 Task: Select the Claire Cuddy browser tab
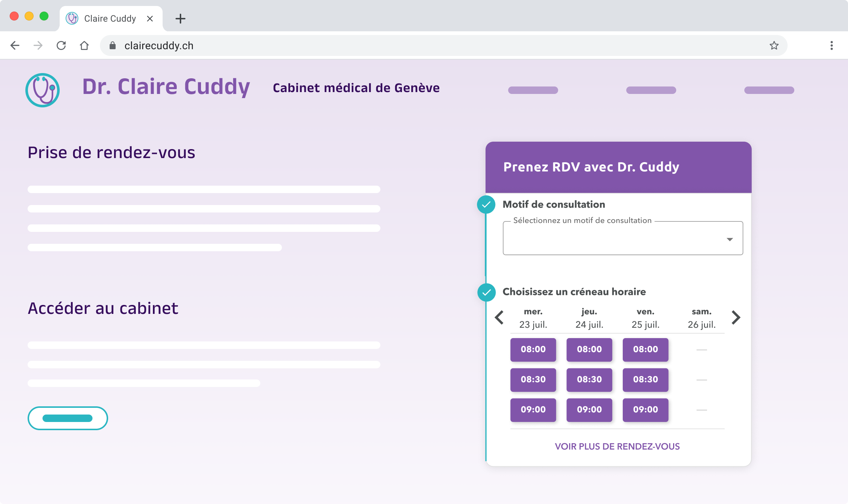point(111,19)
